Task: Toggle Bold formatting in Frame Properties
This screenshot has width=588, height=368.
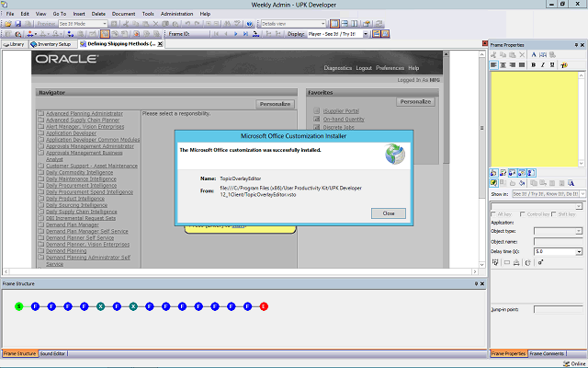Action: point(533,65)
